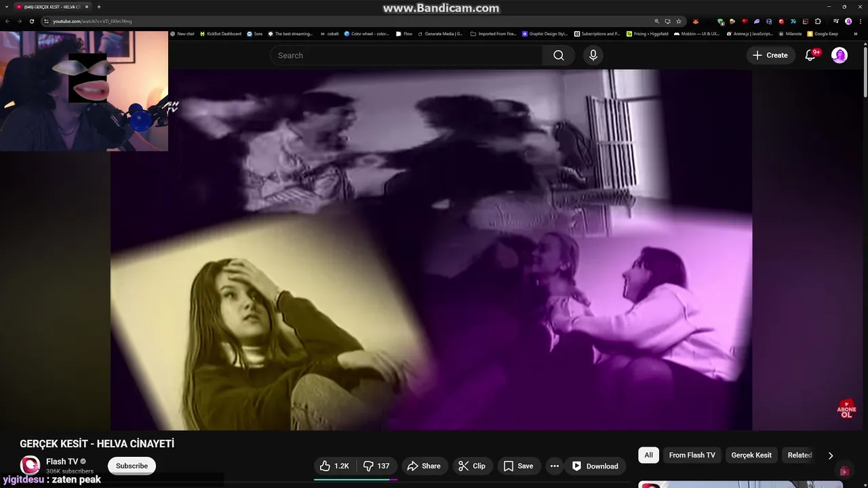868x488 pixels.
Task: Select the Related chip
Action: tap(800, 455)
